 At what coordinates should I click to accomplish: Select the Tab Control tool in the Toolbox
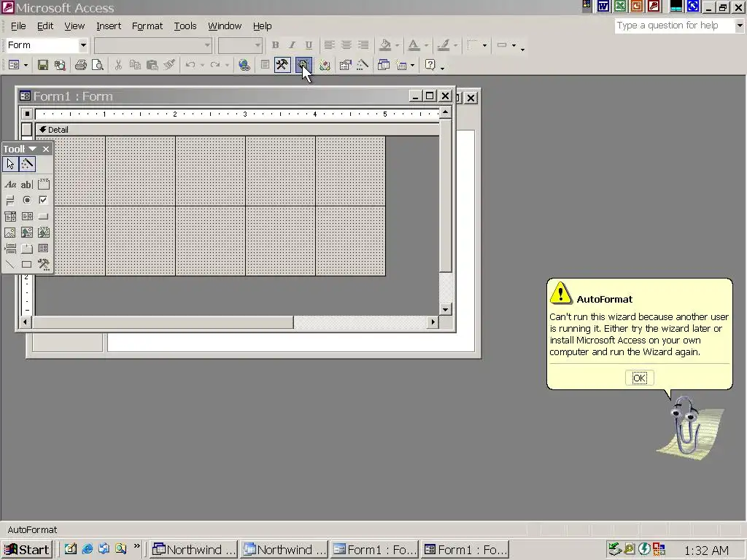[x=27, y=249]
